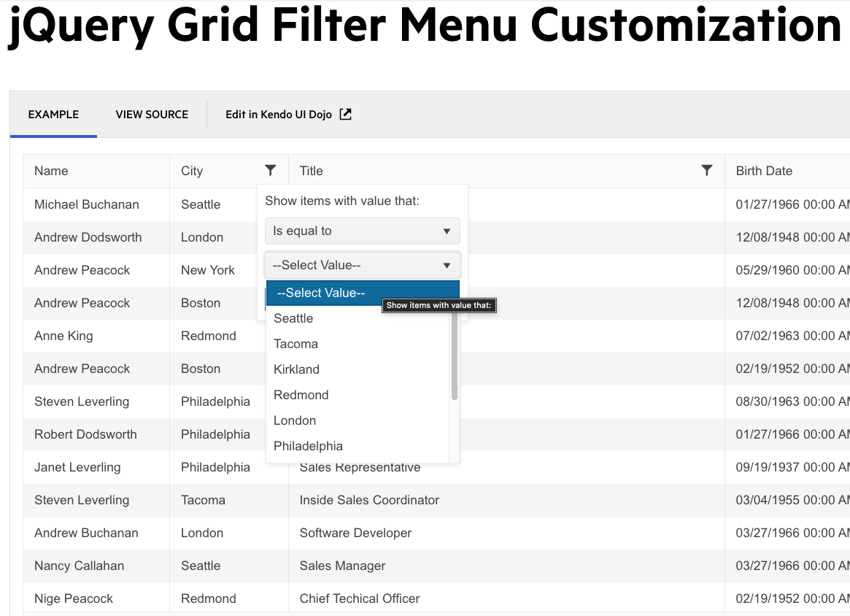The image size is (850, 616).
Task: Click the 'Janet Leverling' name cell
Action: click(96, 467)
